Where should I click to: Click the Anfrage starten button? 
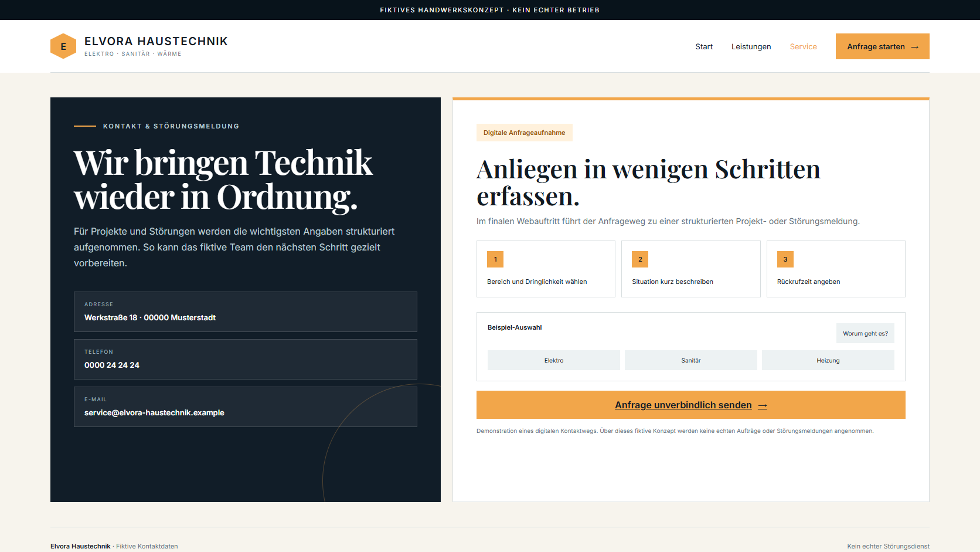click(x=882, y=46)
